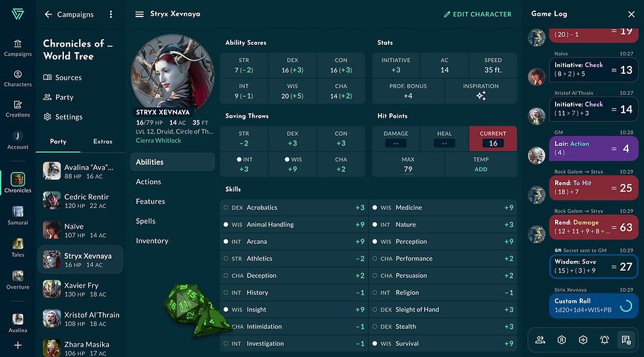The image size is (644, 357).
Task: Toggle Animal Handling skill proficiency
Action: 226,225
